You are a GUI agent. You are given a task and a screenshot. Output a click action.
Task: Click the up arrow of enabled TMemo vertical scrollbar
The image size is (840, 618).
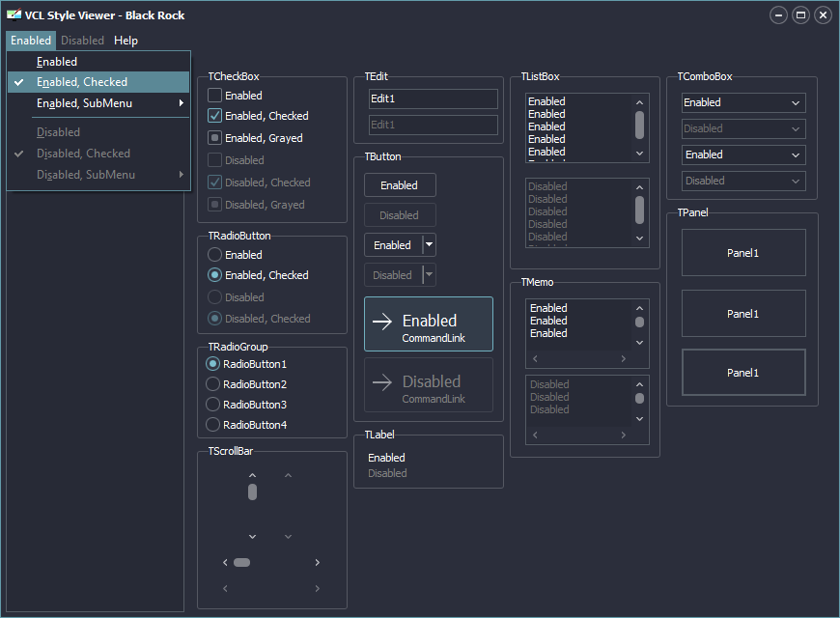click(639, 308)
